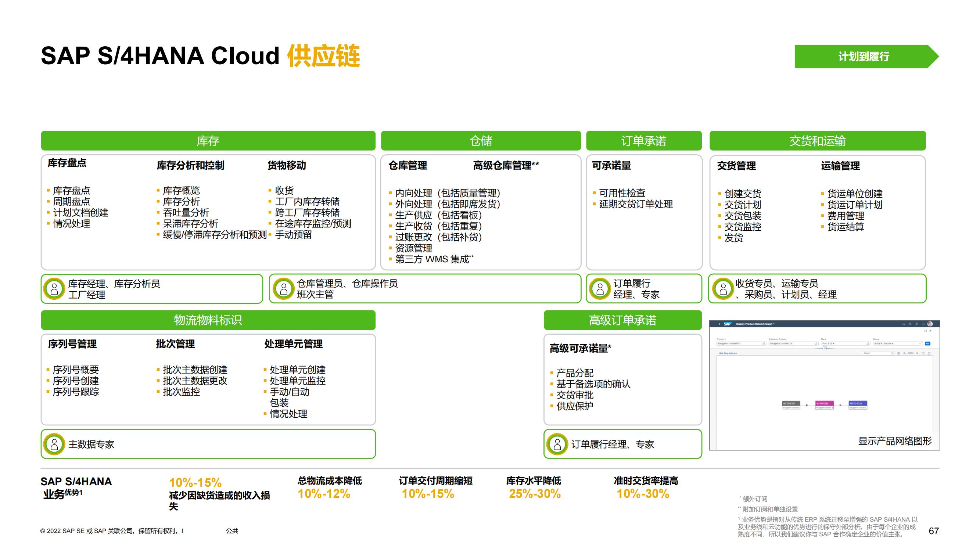The width and height of the screenshot is (980, 551).
Task: Click the blue Go button in the SAP app
Action: (927, 343)
